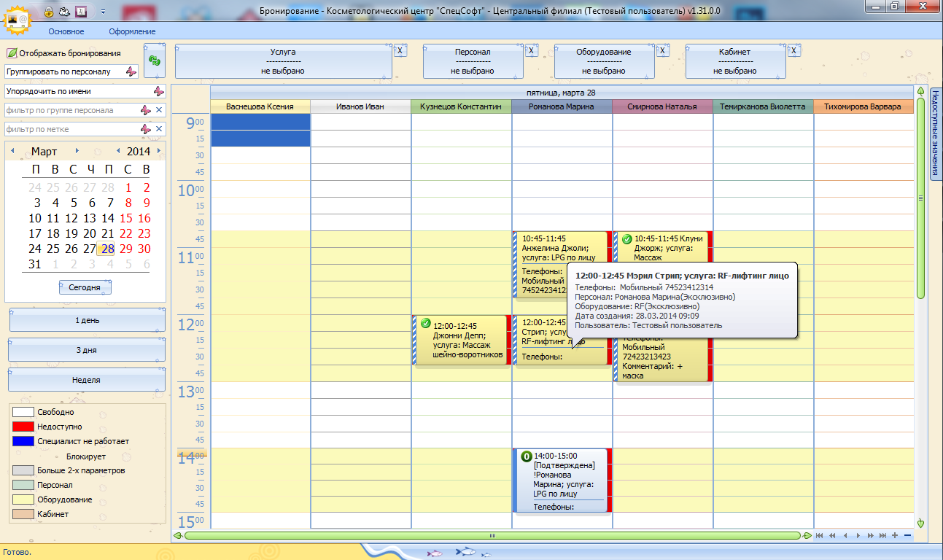
Task: Select March 29 in the calendar
Action: [126, 249]
